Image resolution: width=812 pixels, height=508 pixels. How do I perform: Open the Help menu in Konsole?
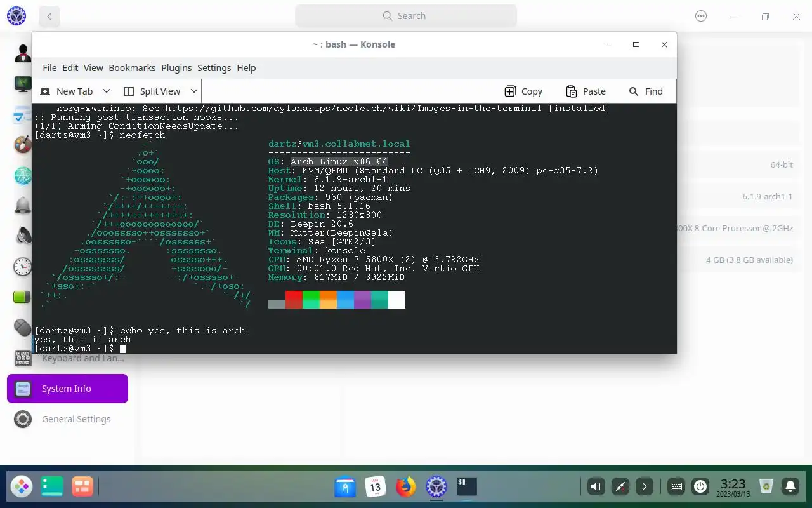(x=246, y=68)
